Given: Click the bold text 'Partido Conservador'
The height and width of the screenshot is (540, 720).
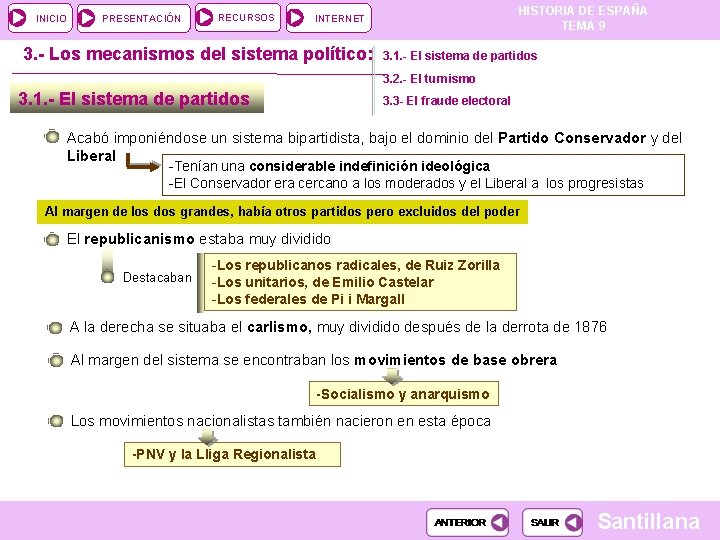Looking at the screenshot, I should (x=572, y=138).
